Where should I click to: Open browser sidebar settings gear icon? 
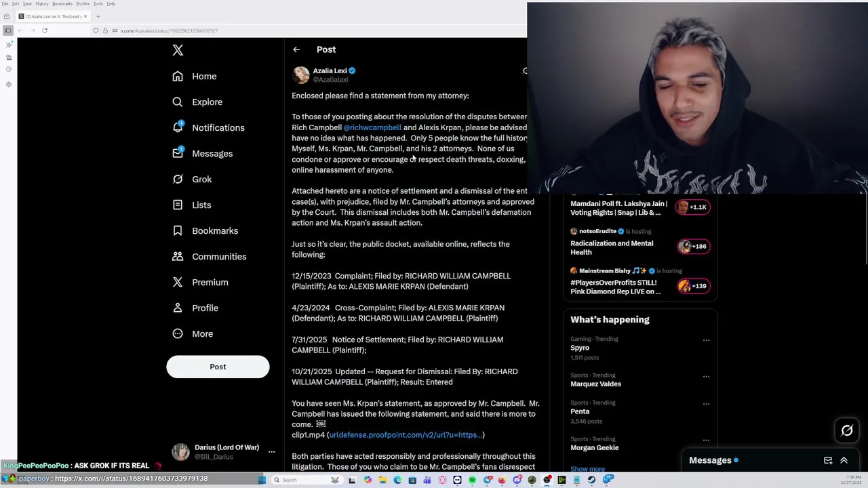click(8, 84)
